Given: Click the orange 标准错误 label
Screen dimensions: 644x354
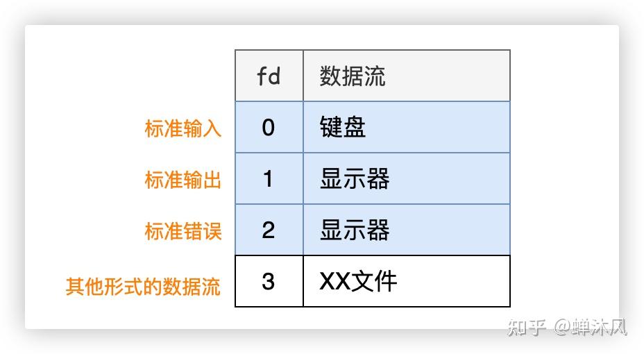Looking at the screenshot, I should coord(183,231).
